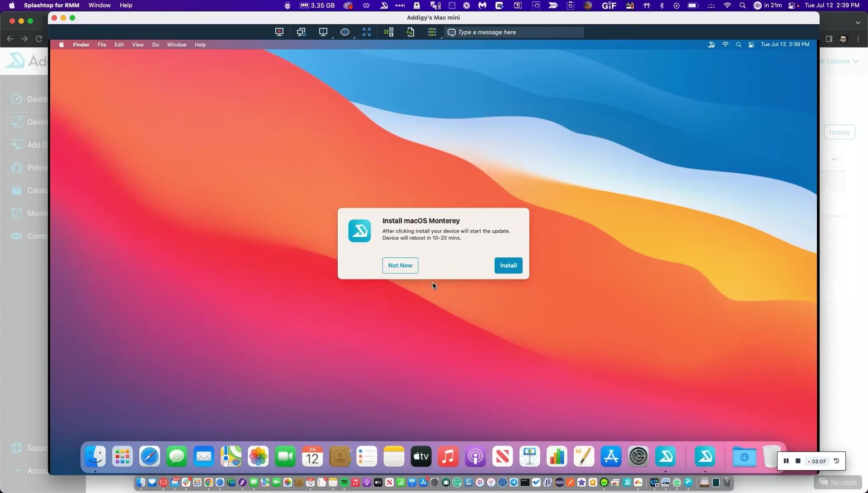Open the session settings sliders dropdown
Image resolution: width=868 pixels, height=493 pixels.
[x=433, y=32]
